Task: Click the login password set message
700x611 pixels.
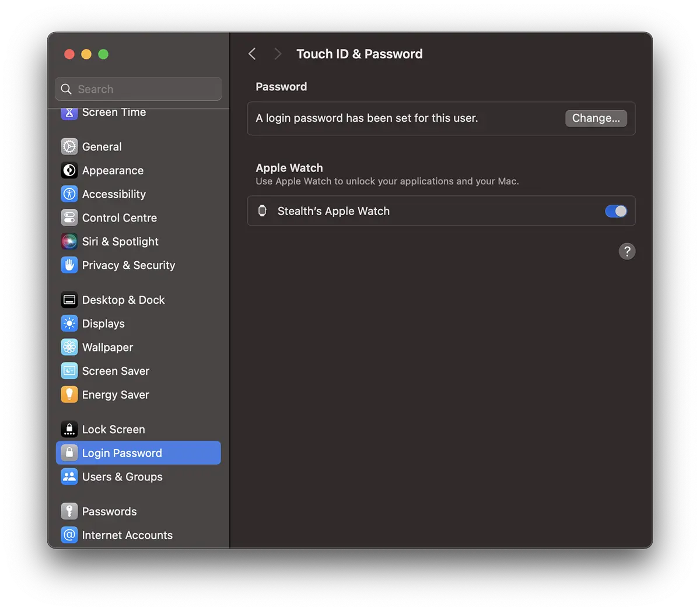Action: [367, 118]
